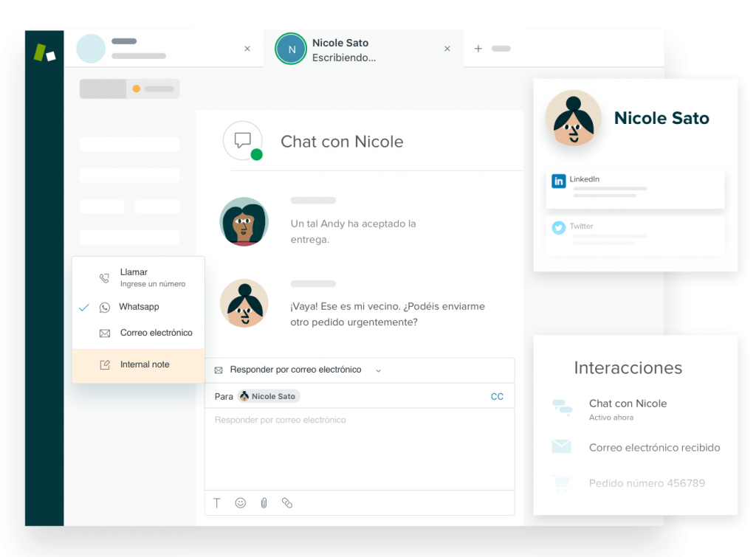Expand the Responder por correo electrónico dropdown
Screen dimensions: 756x557
coord(378,370)
